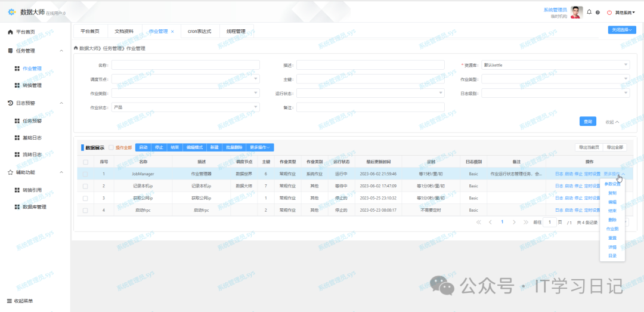Click the blue 查询 search button
This screenshot has height=312, width=644.
[588, 122]
